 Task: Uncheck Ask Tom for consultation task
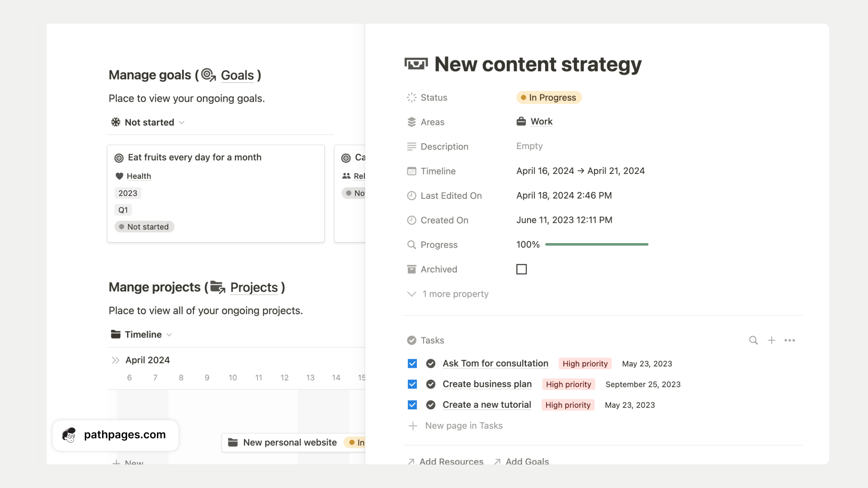412,363
